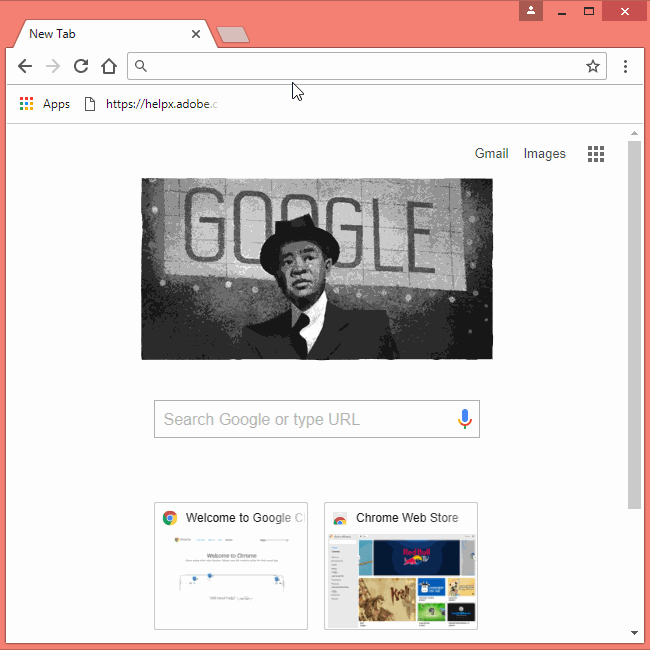This screenshot has height=650, width=650.
Task: Bookmark this page with the star
Action: click(593, 66)
